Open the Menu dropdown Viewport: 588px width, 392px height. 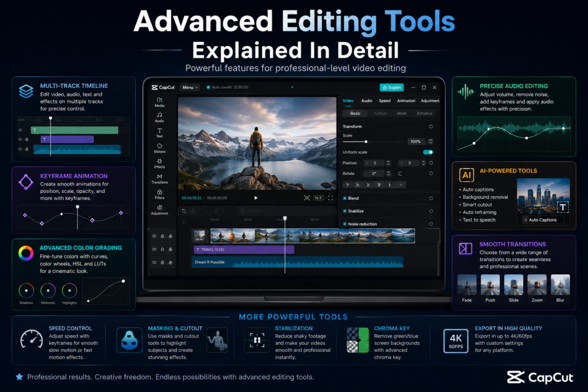[189, 87]
